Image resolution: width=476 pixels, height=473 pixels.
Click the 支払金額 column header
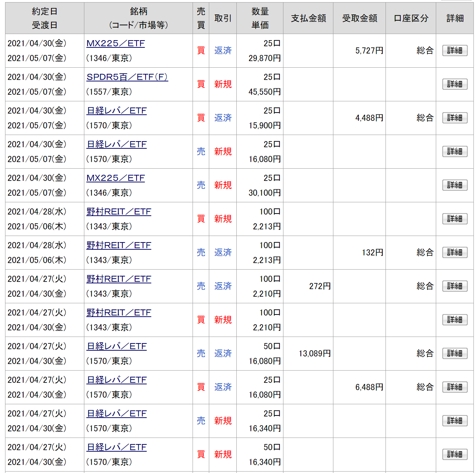click(308, 18)
